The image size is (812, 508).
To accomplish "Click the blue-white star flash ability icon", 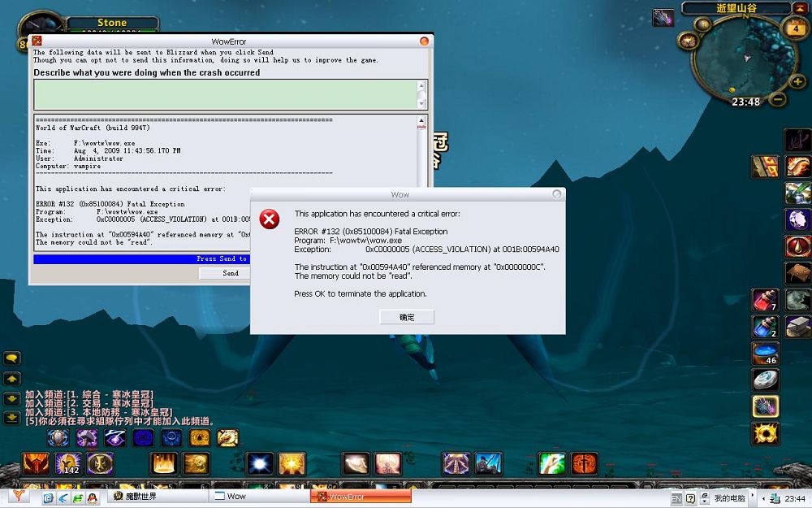I will (260, 464).
